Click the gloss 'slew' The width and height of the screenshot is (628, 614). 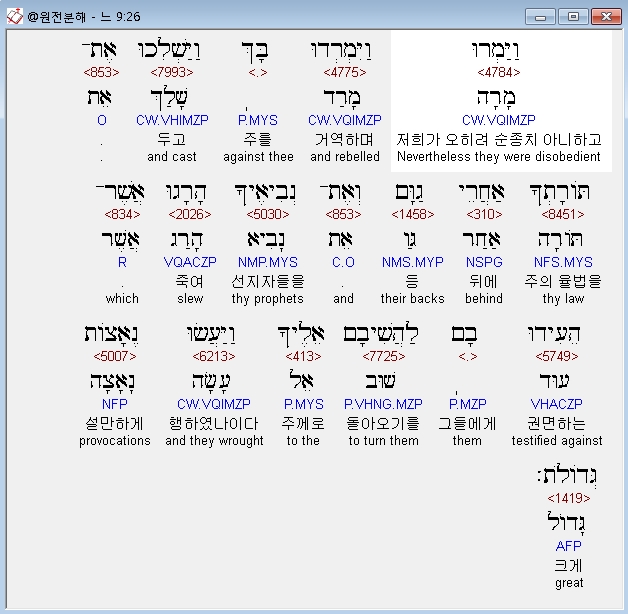(x=190, y=298)
